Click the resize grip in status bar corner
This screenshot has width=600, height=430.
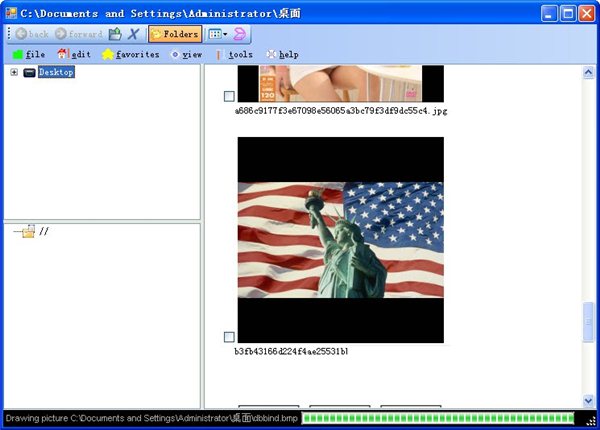pos(591,420)
